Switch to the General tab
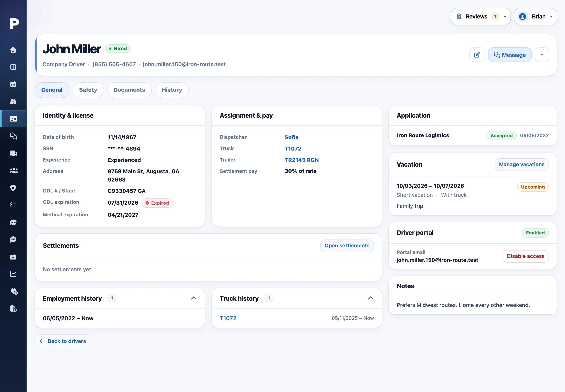565x392 pixels. coord(52,90)
